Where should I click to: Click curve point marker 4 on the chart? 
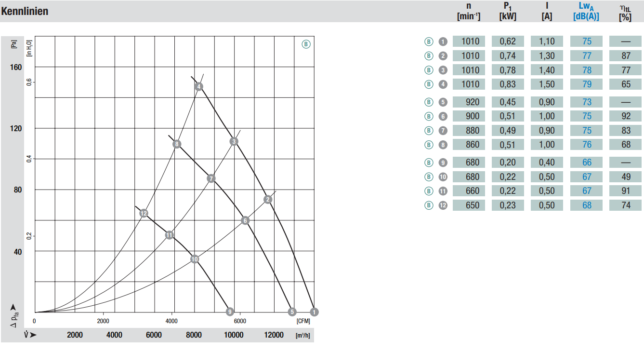click(x=199, y=87)
